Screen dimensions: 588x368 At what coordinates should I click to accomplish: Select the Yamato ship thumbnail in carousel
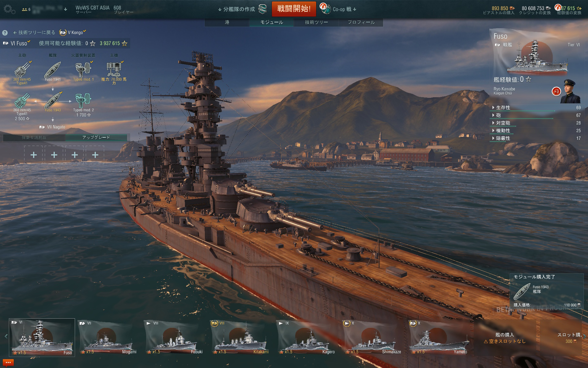(x=439, y=338)
